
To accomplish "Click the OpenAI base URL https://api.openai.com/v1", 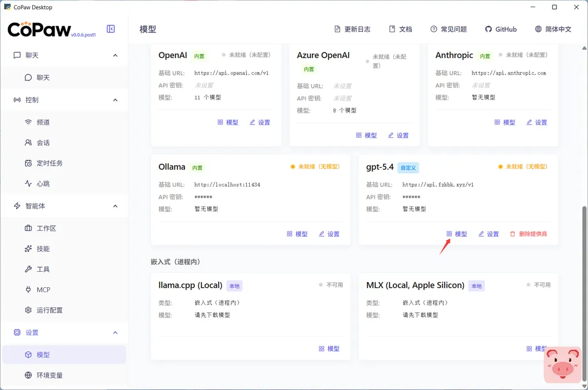I will tap(231, 73).
